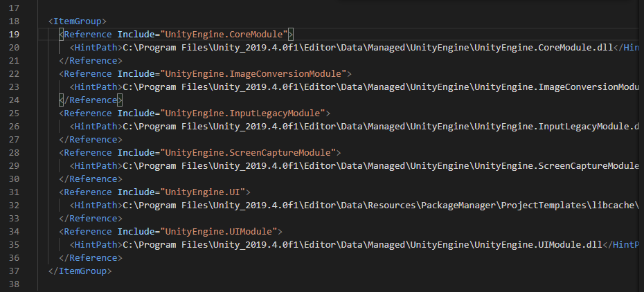Screen dimensions: 644x292
Task: Click line number 22 in gutter
Action: tap(14, 74)
